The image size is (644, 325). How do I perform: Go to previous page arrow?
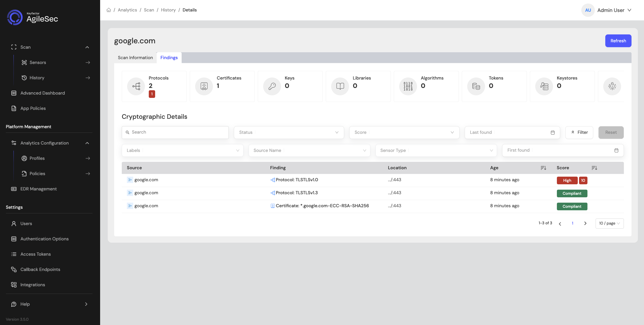coord(560,224)
